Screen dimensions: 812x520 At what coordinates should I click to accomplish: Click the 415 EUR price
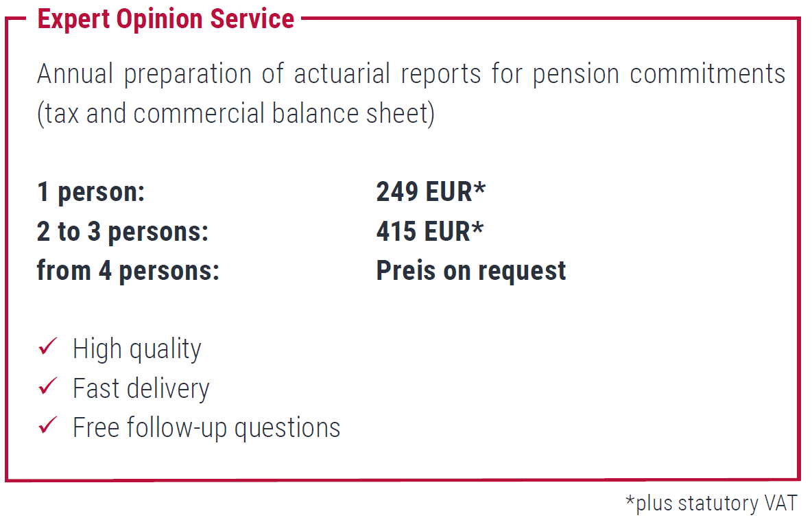click(x=423, y=232)
